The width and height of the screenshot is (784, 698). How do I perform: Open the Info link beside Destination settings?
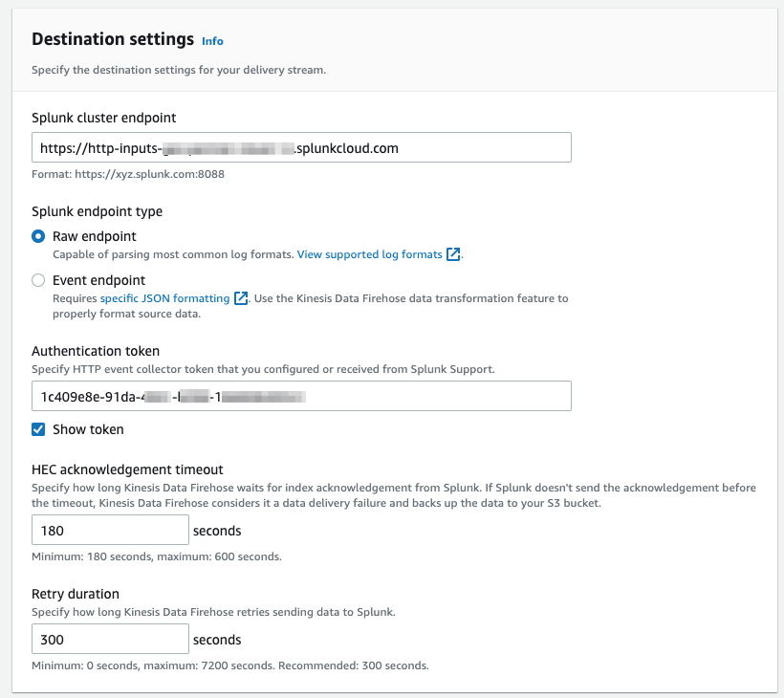pos(212,41)
